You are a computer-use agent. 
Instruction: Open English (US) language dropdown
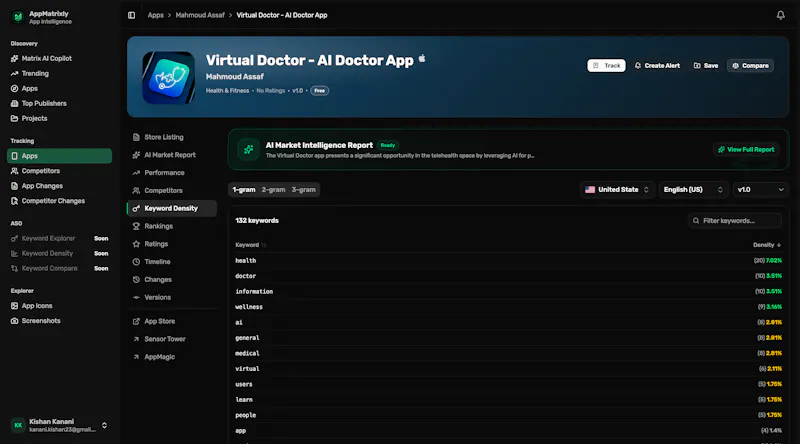tap(693, 190)
